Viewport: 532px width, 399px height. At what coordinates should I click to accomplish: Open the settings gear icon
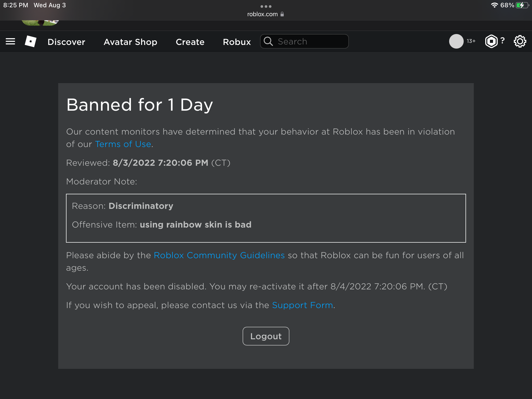[520, 41]
